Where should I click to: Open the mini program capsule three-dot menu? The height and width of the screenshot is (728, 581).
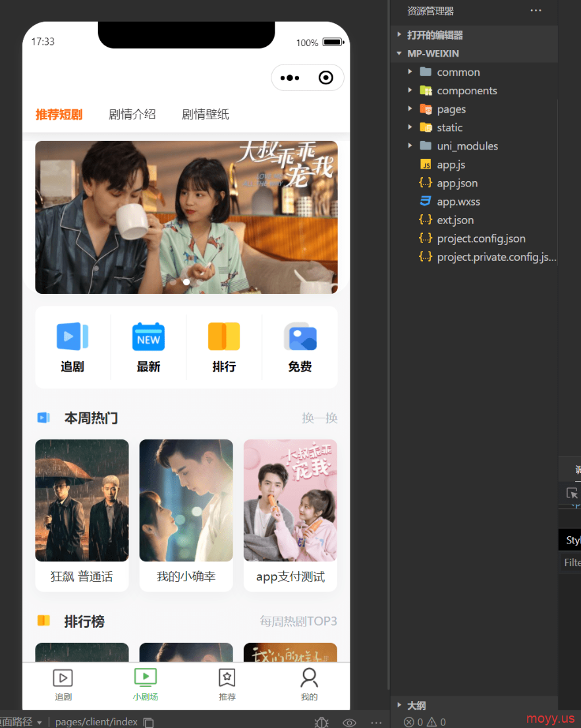pyautogui.click(x=290, y=78)
